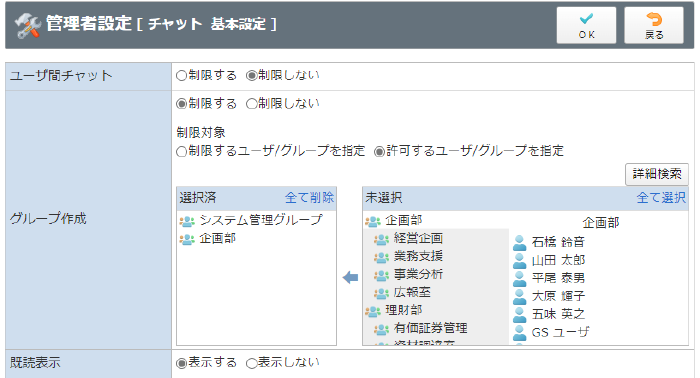Screen dimensions: 700x378
Task: Click the left arrow to add selection
Action: pos(350,278)
